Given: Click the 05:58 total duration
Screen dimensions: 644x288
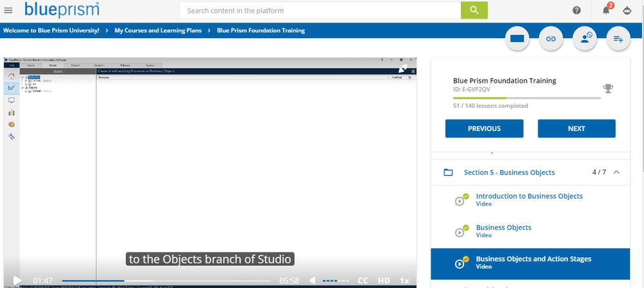Looking at the screenshot, I should tap(289, 281).
